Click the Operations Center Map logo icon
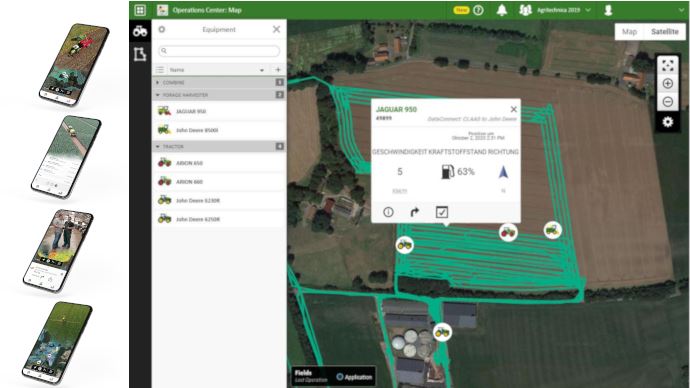The image size is (690, 388). click(x=162, y=10)
